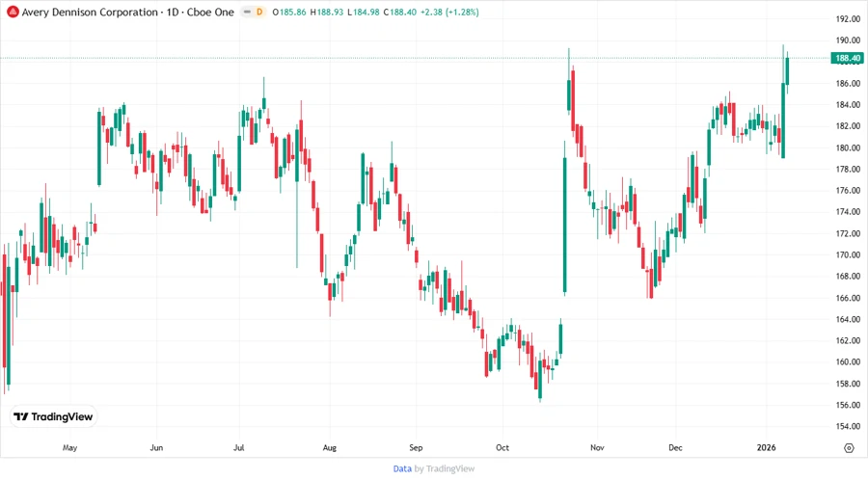
Task: Click the 160.00 price axis label
Action: click(x=848, y=361)
